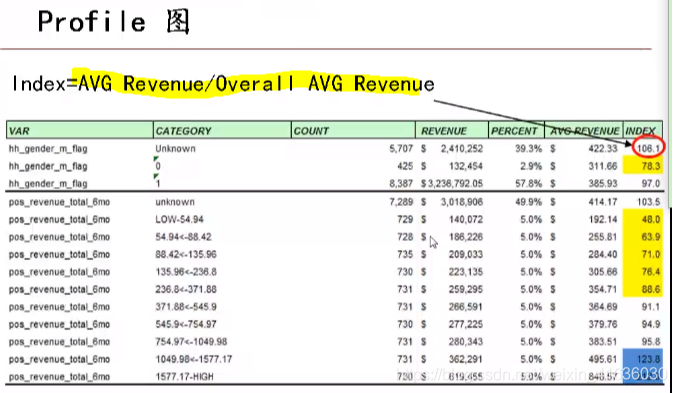677x393 pixels.
Task: Select the '754.97<-1049.98' category cell
Action: (191, 342)
